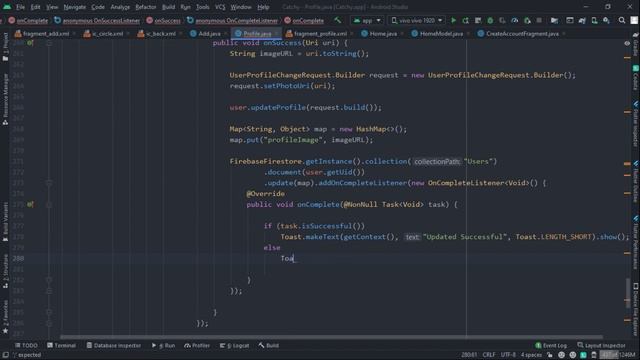Switch to HomeModel.java tab
Viewport: 640px width, 360px height.
(x=441, y=33)
